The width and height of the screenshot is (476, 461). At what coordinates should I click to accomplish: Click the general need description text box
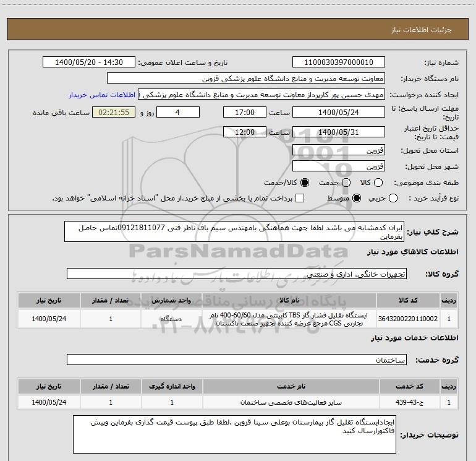(234, 232)
